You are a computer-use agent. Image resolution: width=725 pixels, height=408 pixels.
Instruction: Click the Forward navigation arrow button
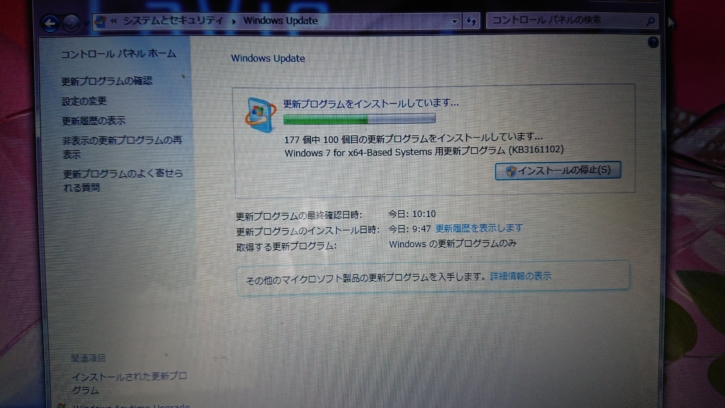coord(71,21)
